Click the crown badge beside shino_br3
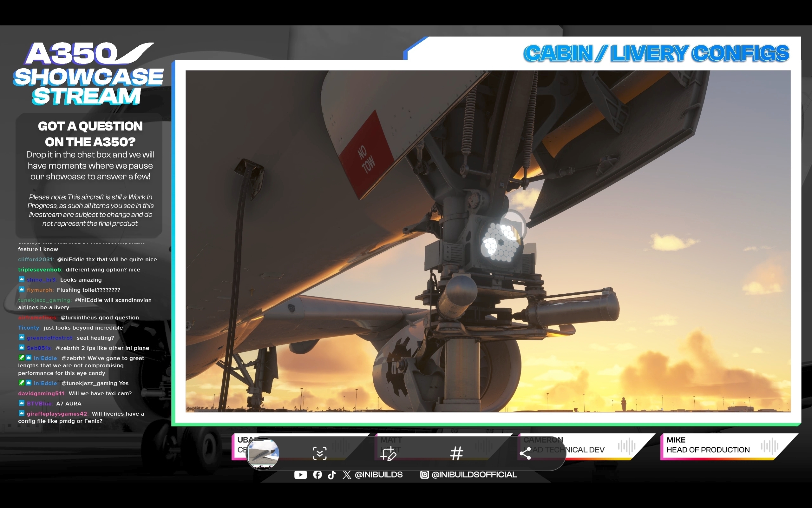The width and height of the screenshot is (812, 508). click(22, 279)
